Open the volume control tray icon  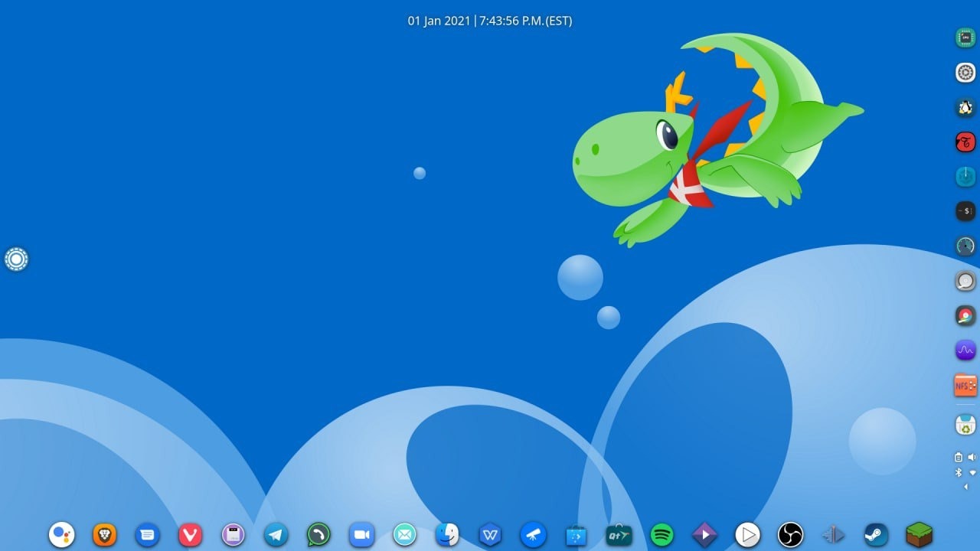tap(972, 457)
